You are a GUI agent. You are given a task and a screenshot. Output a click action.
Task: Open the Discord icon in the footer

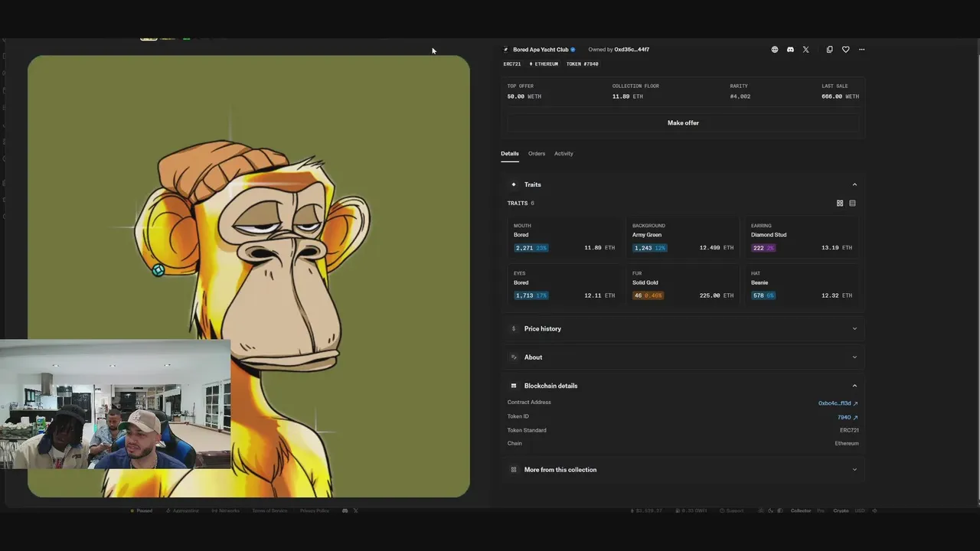coord(345,510)
